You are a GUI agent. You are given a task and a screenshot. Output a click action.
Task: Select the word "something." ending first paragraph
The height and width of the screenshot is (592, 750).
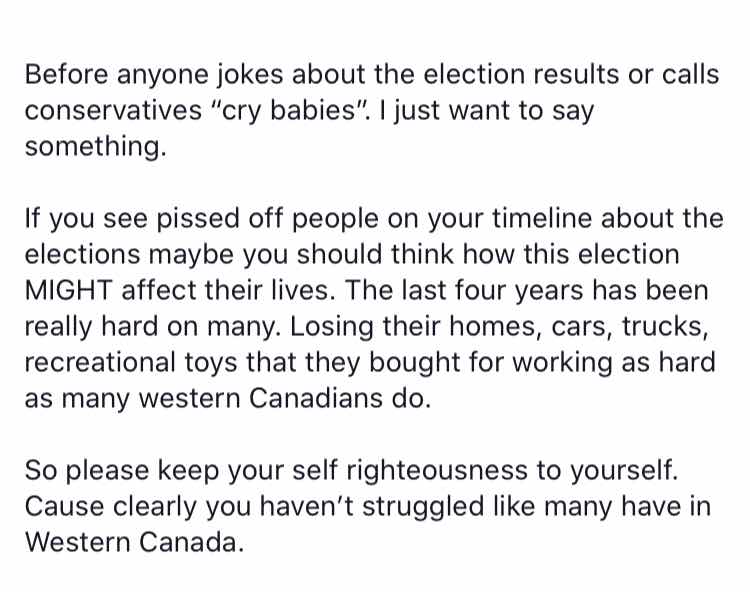coord(96,146)
